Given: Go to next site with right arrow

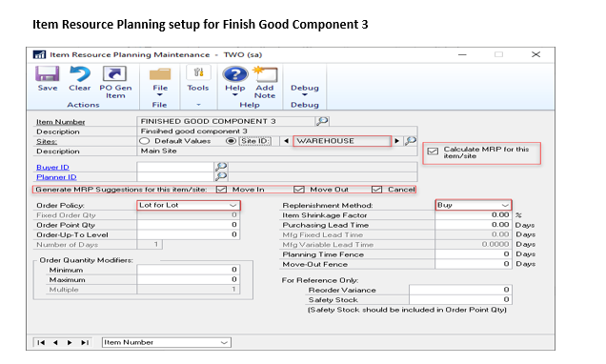Looking at the screenshot, I should pyautogui.click(x=397, y=141).
